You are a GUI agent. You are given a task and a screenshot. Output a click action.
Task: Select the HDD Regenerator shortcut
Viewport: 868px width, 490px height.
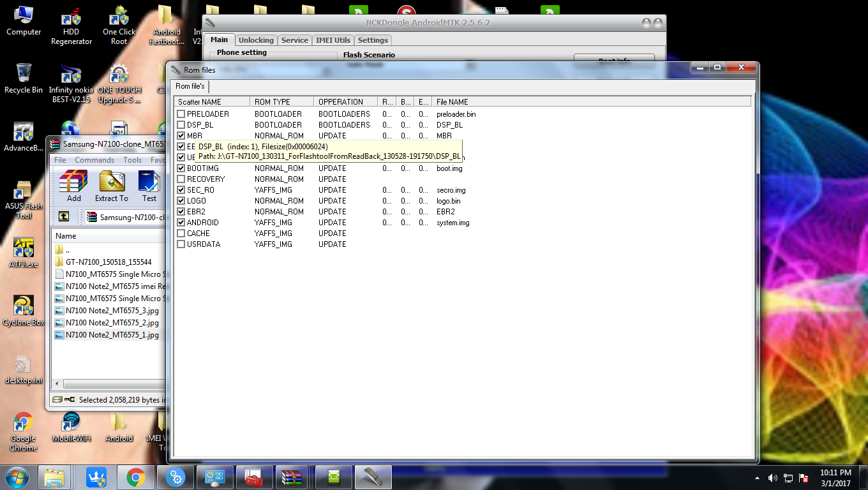tap(71, 27)
